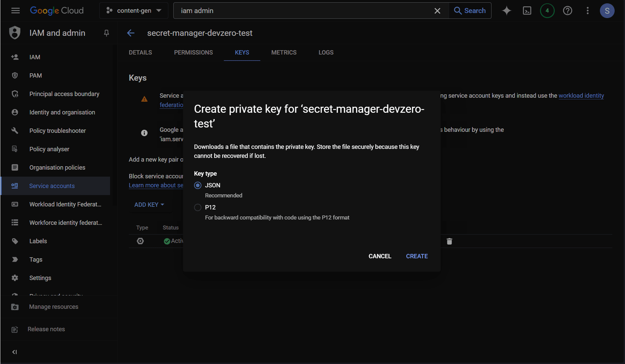Viewport: 625px width, 364px height.
Task: Click CANCEL in the dialog
Action: coord(380,256)
